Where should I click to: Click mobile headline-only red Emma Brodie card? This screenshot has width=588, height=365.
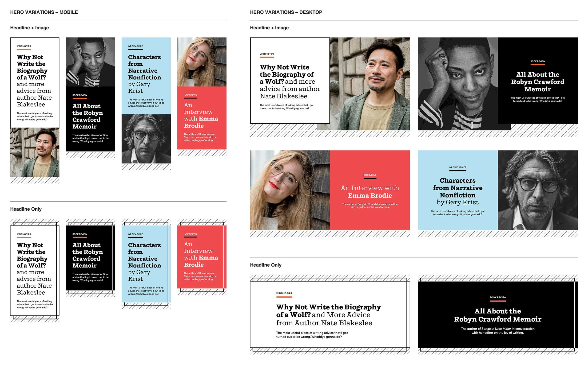tap(201, 257)
